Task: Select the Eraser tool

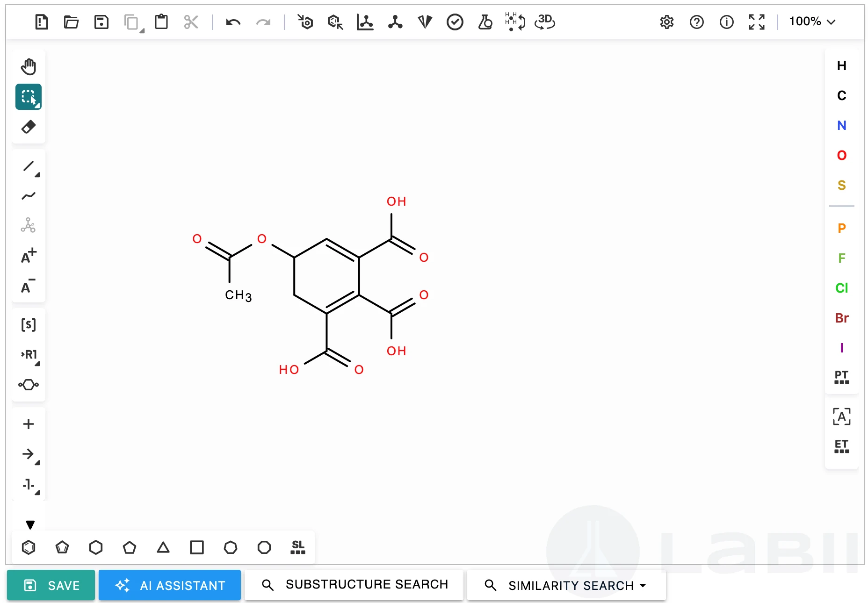Action: click(29, 127)
